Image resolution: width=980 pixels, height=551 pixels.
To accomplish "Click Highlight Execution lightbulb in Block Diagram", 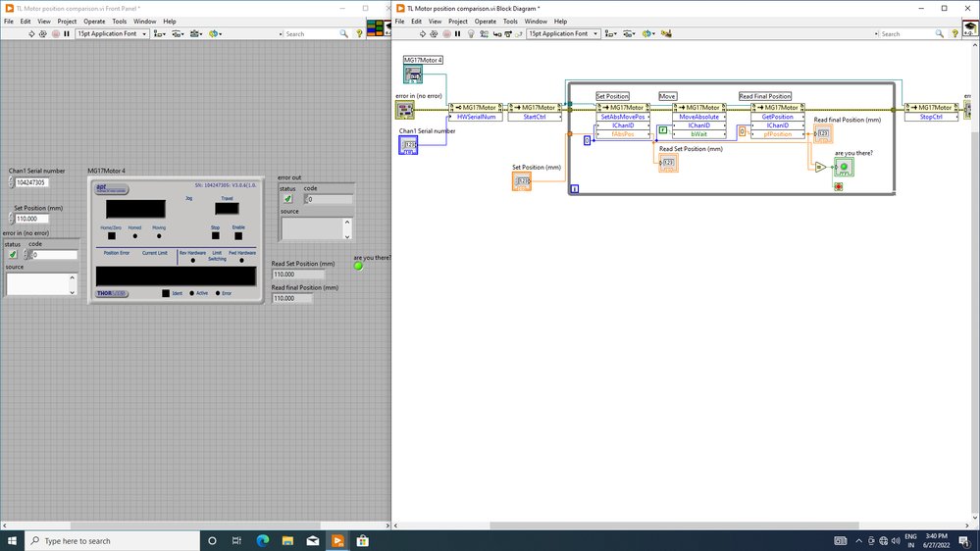I will 471,34.
